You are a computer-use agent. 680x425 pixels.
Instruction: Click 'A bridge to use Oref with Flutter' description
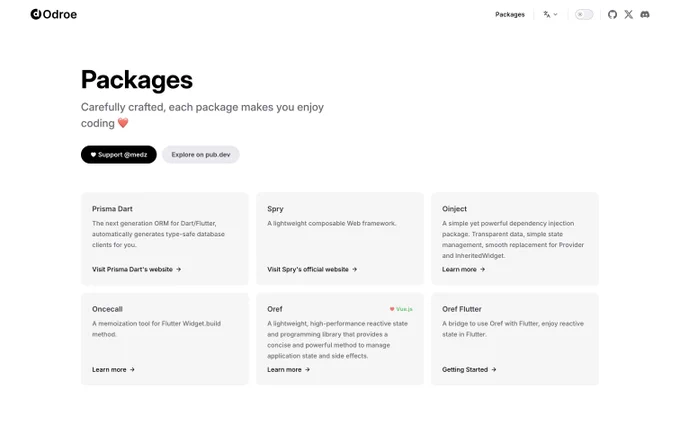[x=513, y=329]
